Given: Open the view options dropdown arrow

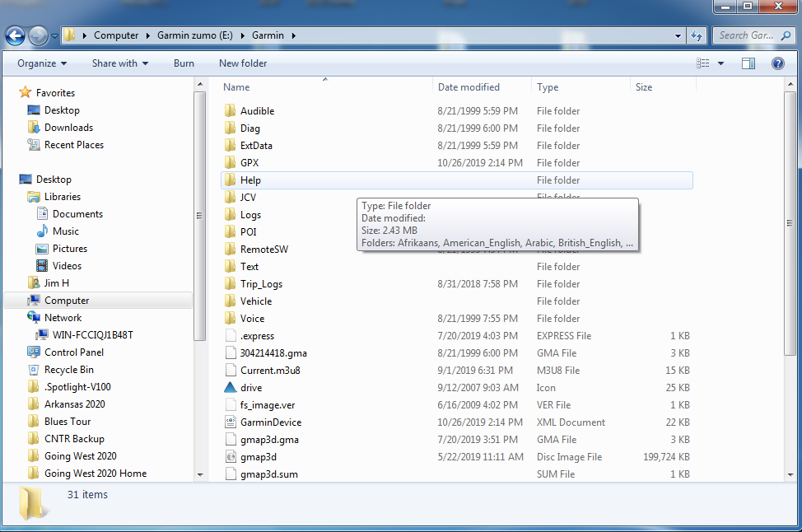Looking at the screenshot, I should pyautogui.click(x=720, y=63).
